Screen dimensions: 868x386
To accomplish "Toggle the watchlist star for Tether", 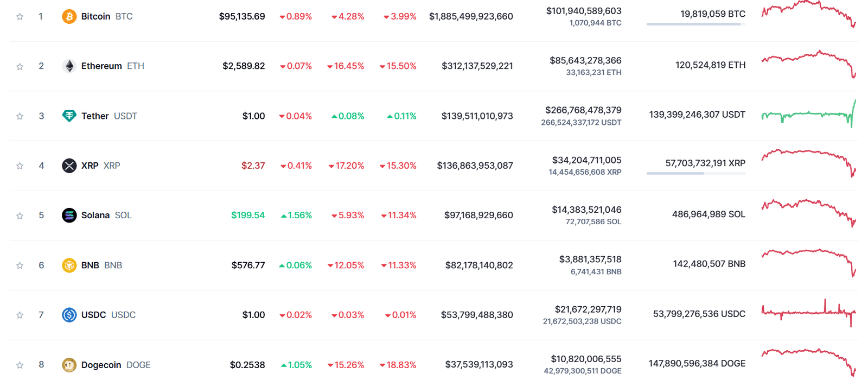I will pyautogui.click(x=20, y=116).
